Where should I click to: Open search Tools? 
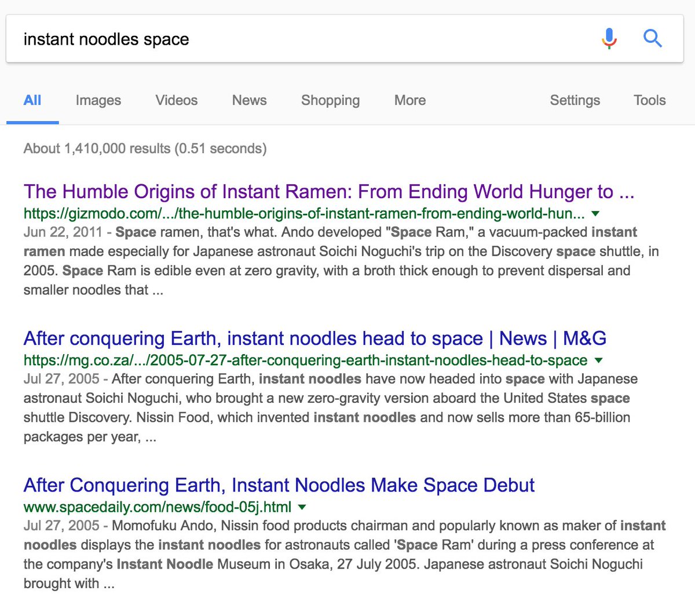pyautogui.click(x=650, y=100)
